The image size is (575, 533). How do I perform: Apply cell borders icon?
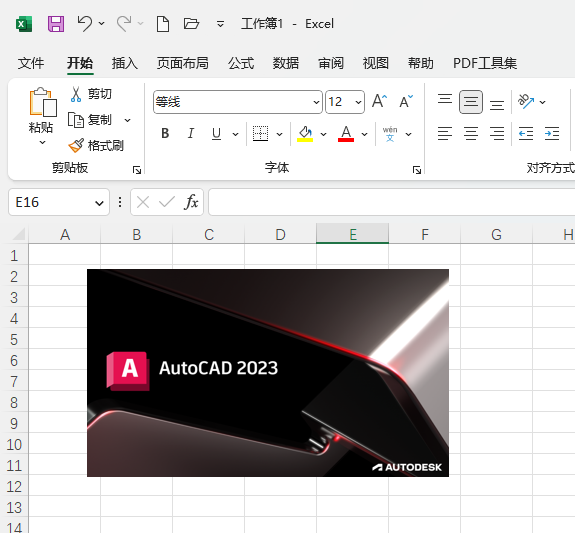pos(260,134)
